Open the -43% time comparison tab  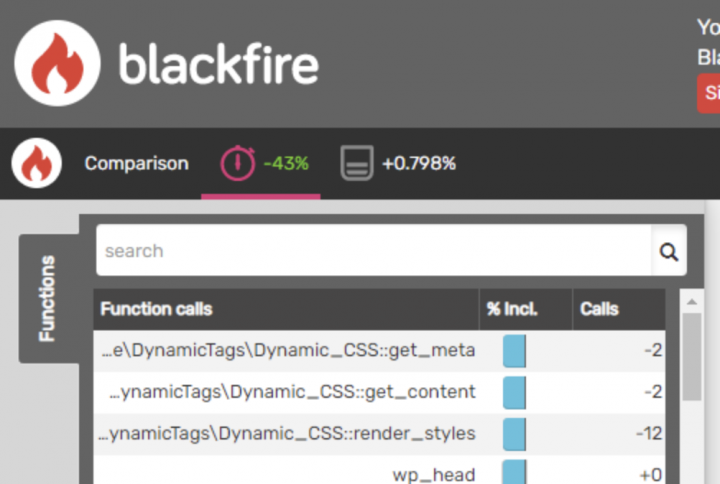[x=261, y=164]
